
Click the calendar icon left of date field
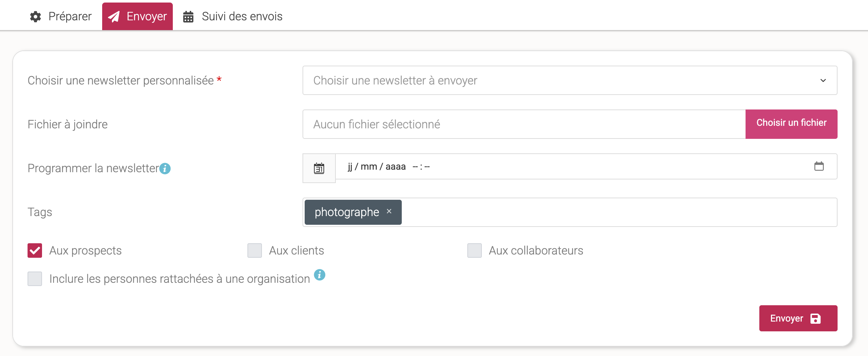pyautogui.click(x=319, y=168)
